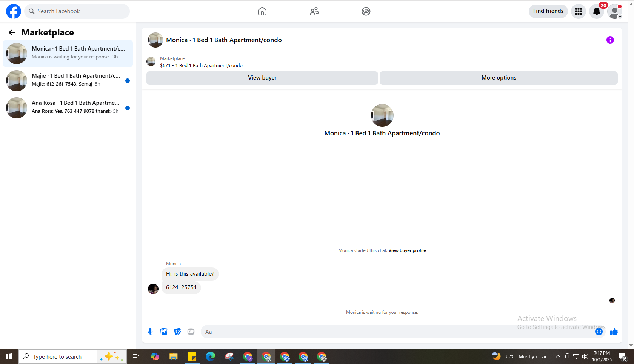Send a thumbs-up like
This screenshot has height=364, width=634.
tap(614, 332)
